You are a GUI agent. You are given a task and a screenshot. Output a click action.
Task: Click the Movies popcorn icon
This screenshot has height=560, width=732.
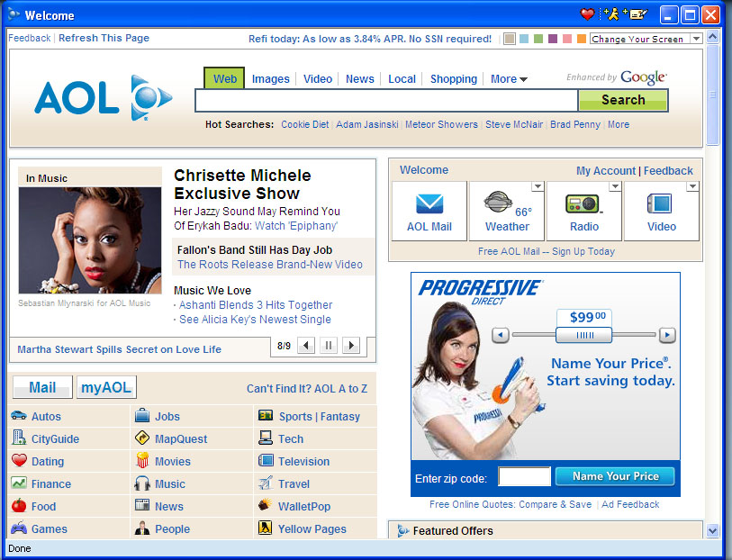pos(142,461)
